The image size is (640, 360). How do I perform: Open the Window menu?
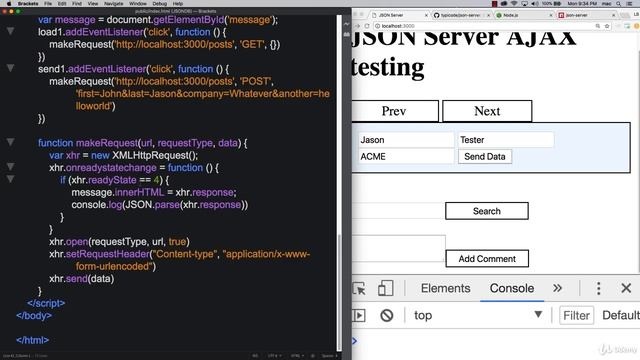tap(138, 3)
